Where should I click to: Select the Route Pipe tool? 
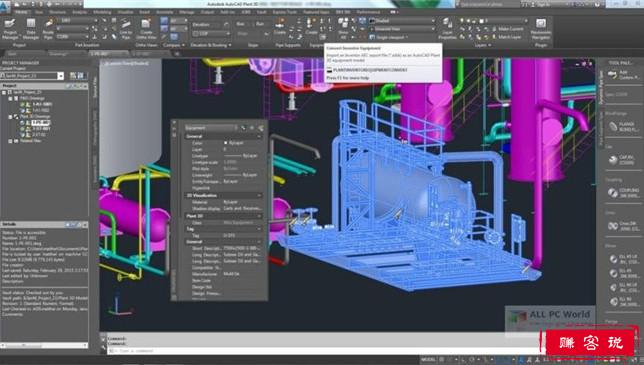pyautogui.click(x=48, y=29)
